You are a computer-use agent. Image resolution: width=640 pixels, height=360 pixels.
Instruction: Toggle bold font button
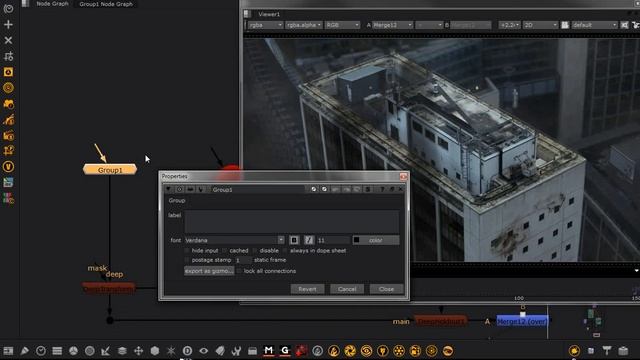coord(294,240)
